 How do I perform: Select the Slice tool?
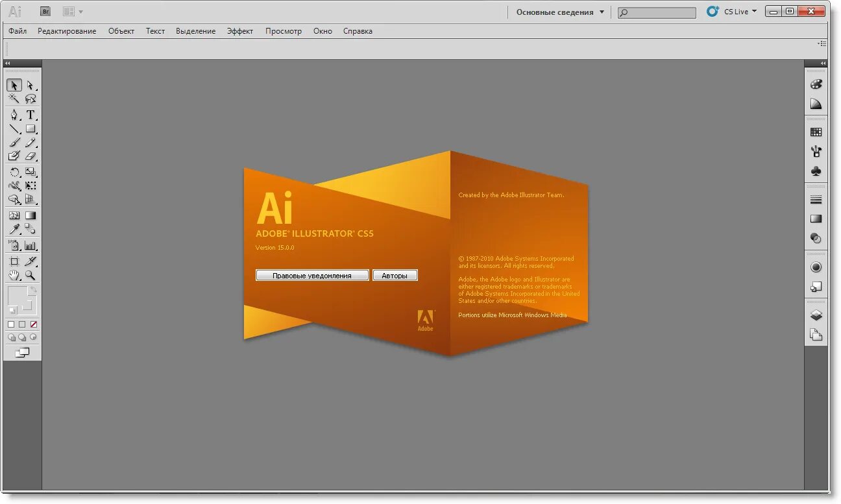pos(30,261)
